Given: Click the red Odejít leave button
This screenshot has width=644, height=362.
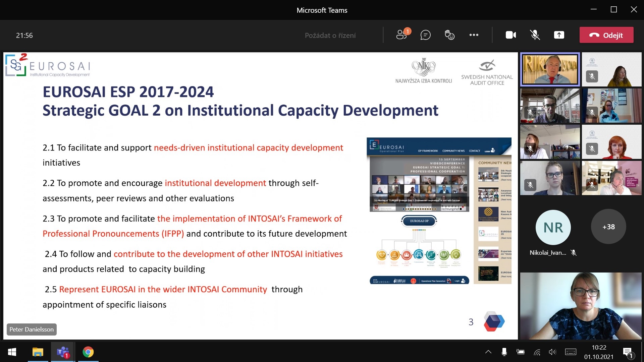Looking at the screenshot, I should point(606,35).
